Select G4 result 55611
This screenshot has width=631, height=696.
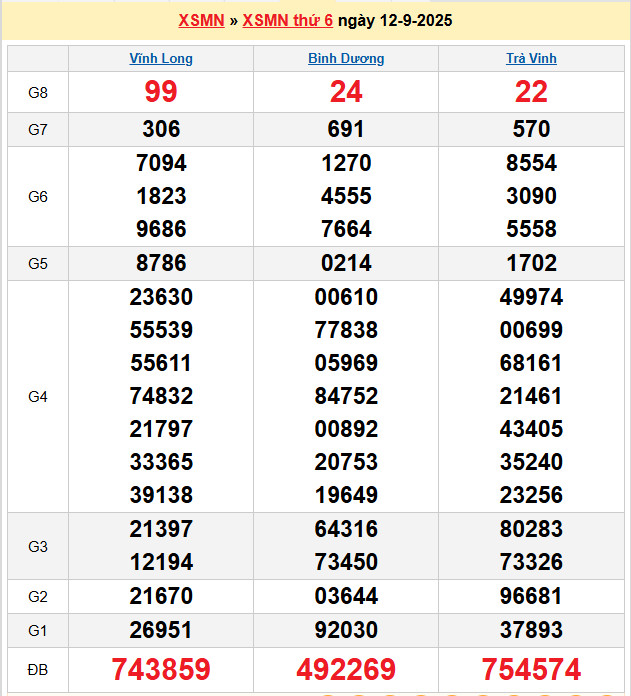161,363
